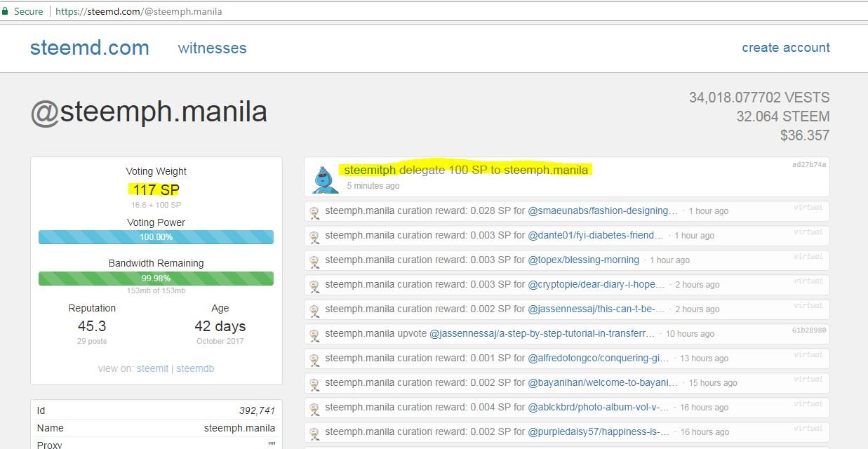Click the $36.357 value
The height and width of the screenshot is (449, 868).
805,135
